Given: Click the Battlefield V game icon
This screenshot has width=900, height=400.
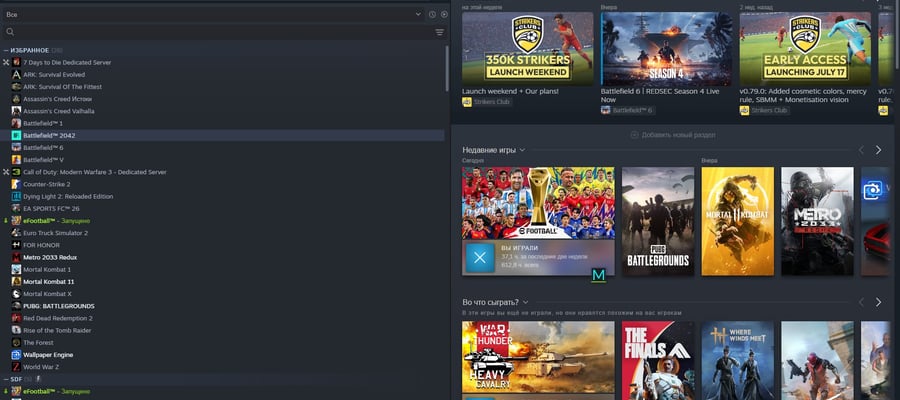Looking at the screenshot, I should [x=16, y=160].
